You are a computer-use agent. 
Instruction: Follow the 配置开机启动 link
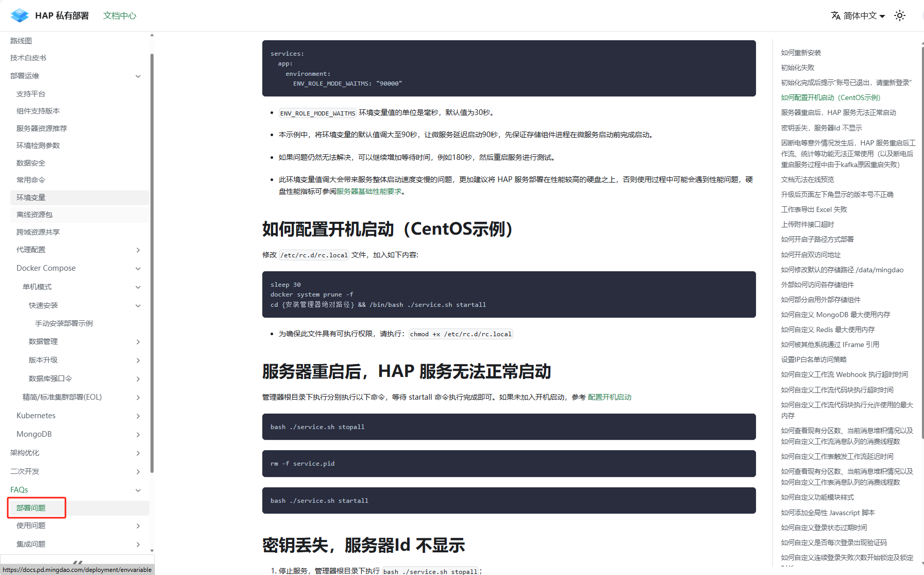(x=610, y=397)
